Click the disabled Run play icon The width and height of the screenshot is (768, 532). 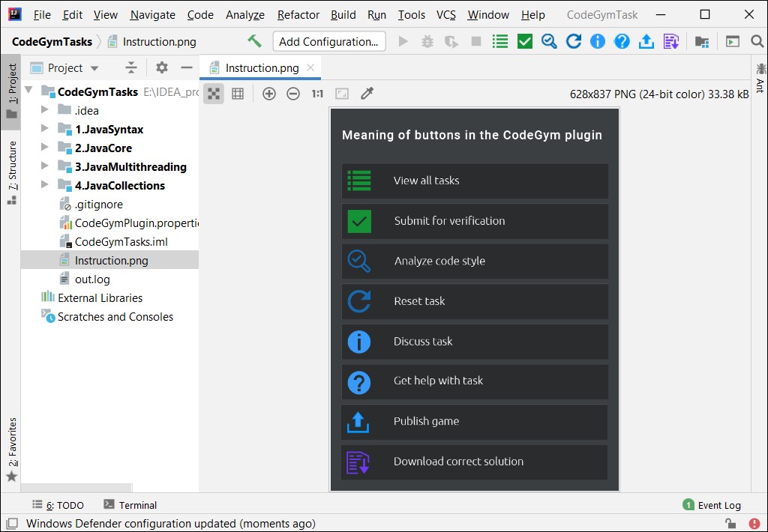tap(403, 41)
